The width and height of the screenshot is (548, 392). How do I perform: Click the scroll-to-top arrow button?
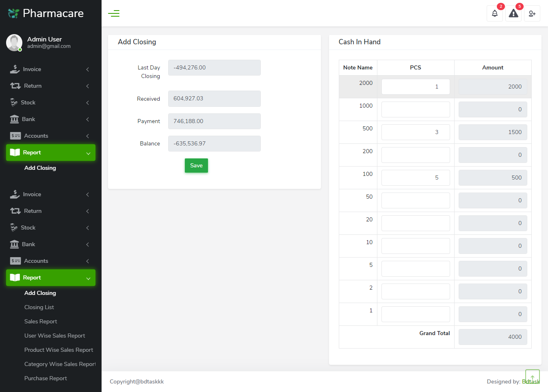(x=532, y=377)
